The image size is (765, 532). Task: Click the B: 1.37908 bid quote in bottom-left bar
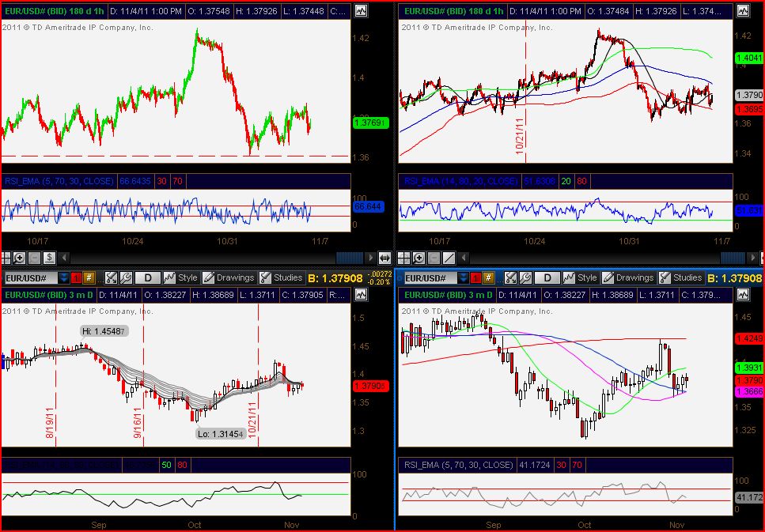335,278
